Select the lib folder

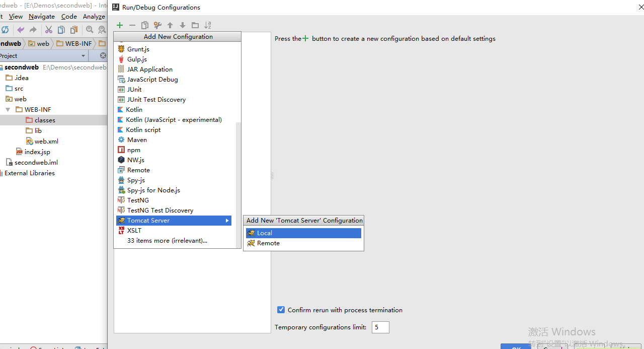(x=34, y=130)
